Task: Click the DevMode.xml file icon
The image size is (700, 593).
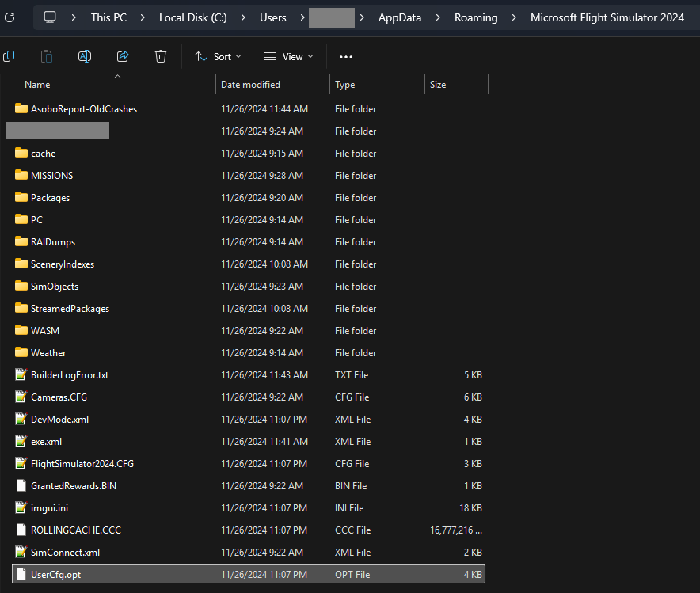Action: [21, 419]
